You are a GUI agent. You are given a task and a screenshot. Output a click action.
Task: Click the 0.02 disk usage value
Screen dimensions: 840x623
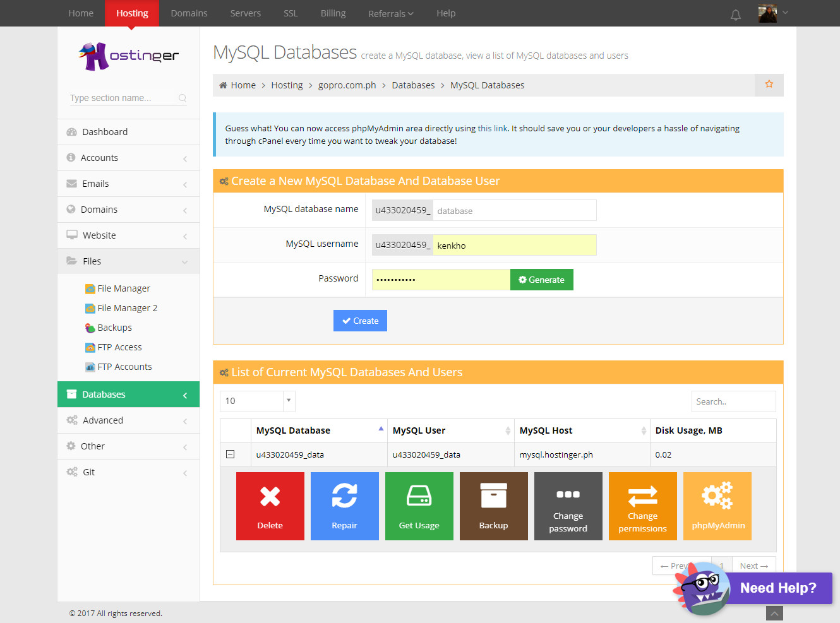[663, 454]
